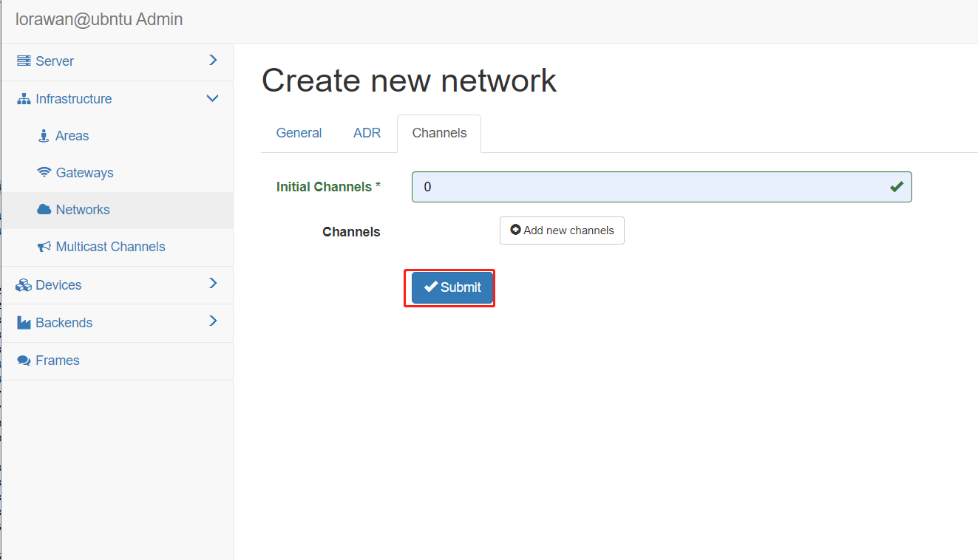Click the Infrastructure menu label
Screen dimensions: 978x560
pos(74,99)
